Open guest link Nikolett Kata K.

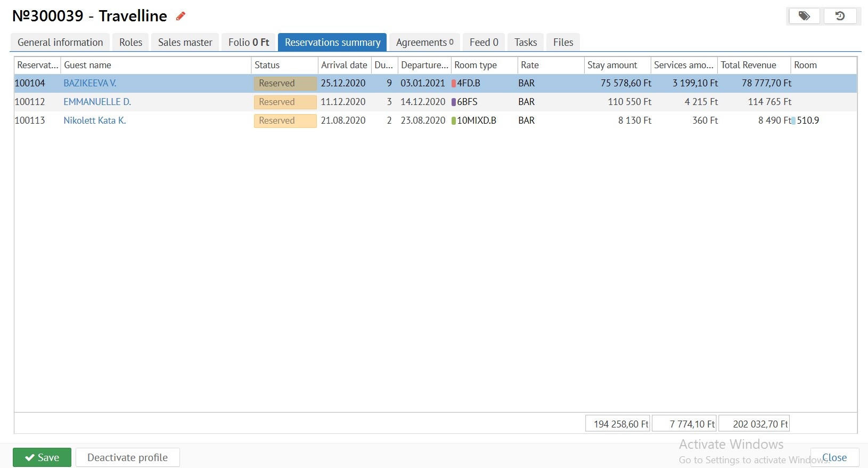(95, 120)
